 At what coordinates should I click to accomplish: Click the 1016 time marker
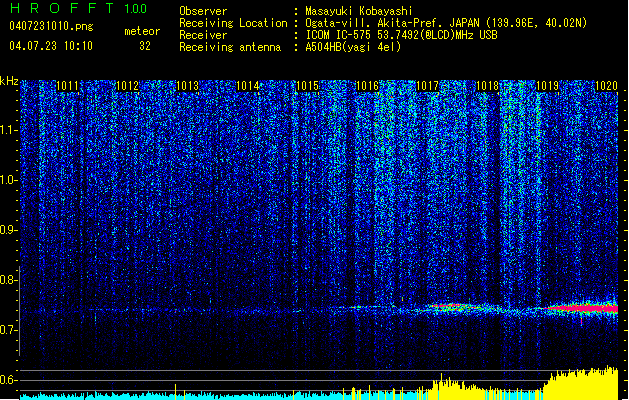[x=367, y=86]
